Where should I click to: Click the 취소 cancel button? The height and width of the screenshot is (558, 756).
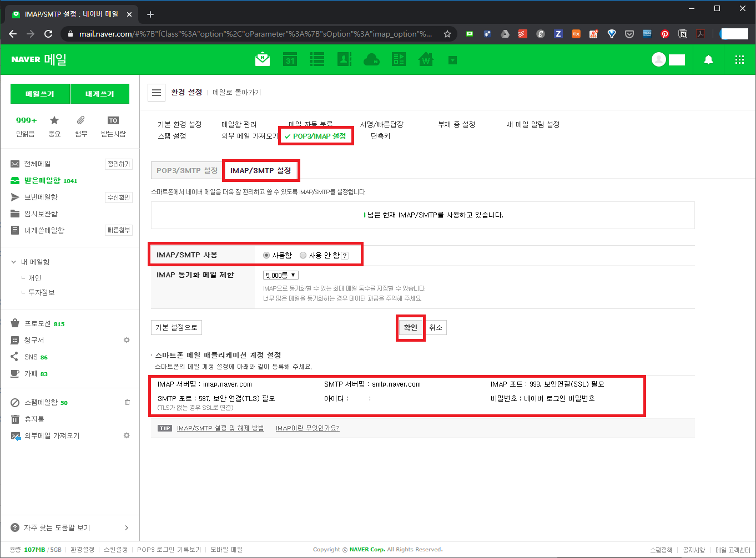click(x=436, y=328)
